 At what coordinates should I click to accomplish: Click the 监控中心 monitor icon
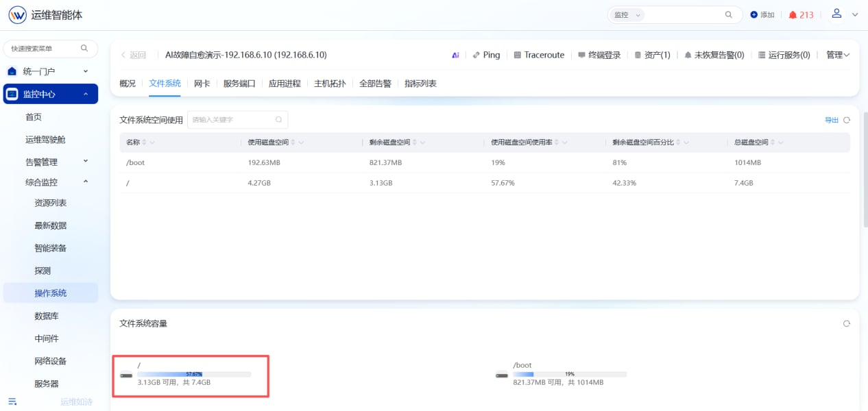pos(12,94)
